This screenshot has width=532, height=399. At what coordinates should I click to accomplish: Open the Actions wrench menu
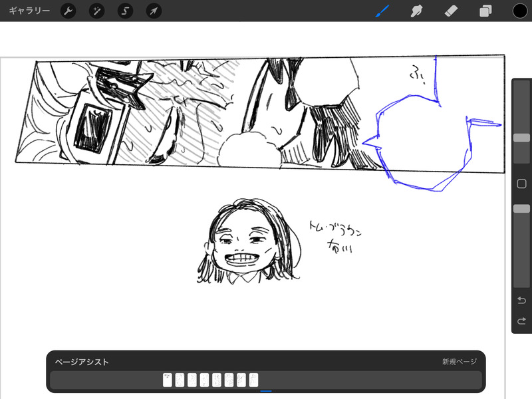click(68, 11)
